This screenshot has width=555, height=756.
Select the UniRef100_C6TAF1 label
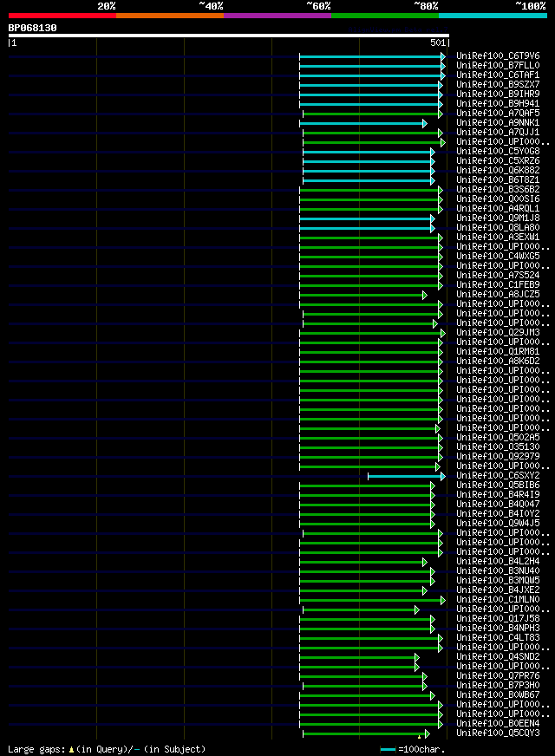(498, 75)
